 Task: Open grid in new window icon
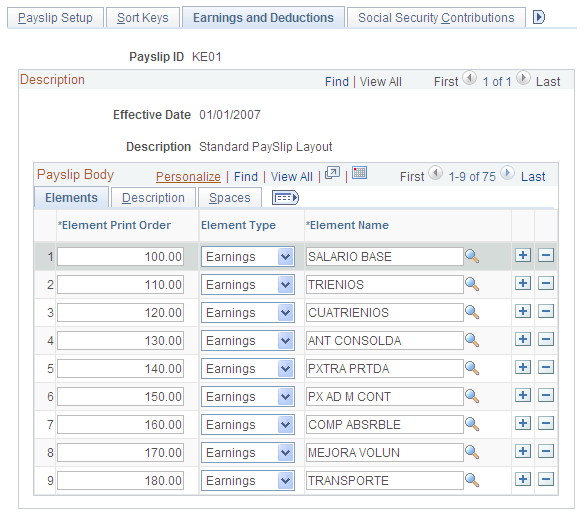click(x=332, y=173)
